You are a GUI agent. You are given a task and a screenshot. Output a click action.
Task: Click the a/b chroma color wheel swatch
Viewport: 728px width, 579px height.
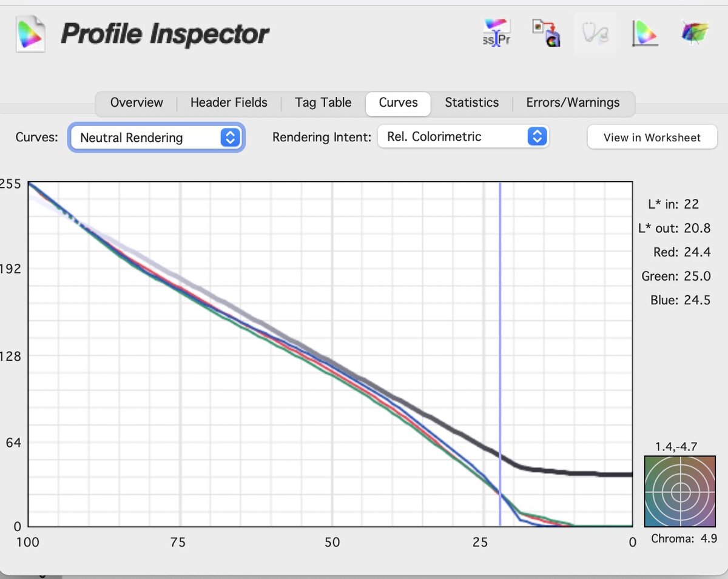coord(681,491)
